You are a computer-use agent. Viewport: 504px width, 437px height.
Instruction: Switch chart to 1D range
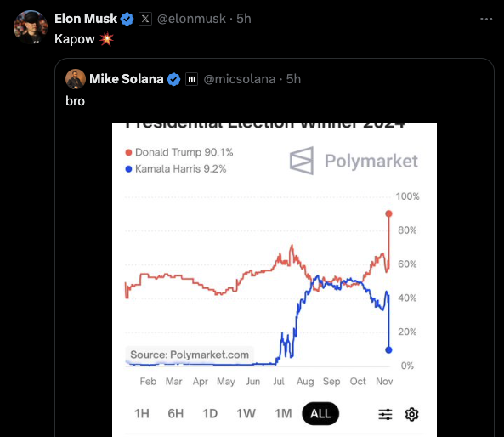[x=210, y=413]
